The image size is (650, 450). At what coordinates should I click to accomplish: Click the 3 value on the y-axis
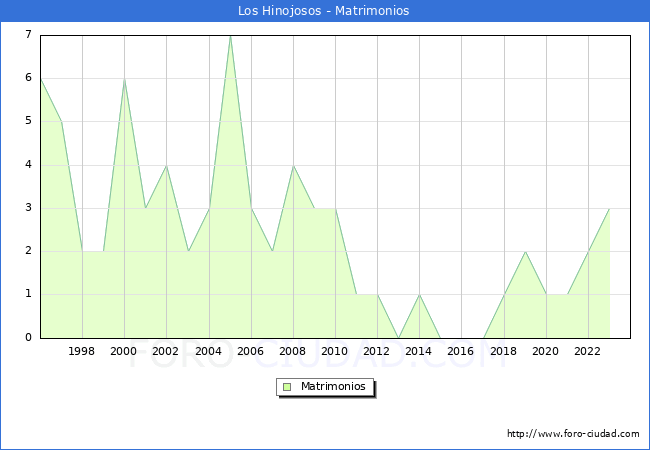pos(28,208)
